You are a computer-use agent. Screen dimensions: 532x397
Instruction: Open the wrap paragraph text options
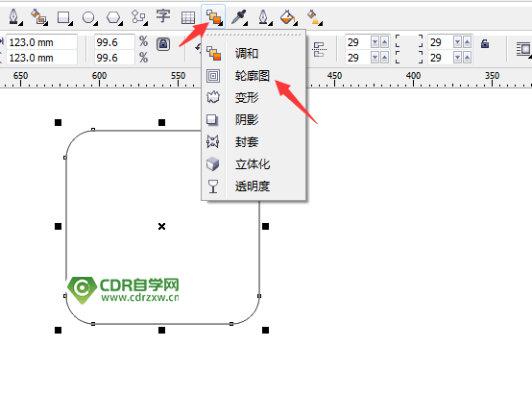click(523, 49)
